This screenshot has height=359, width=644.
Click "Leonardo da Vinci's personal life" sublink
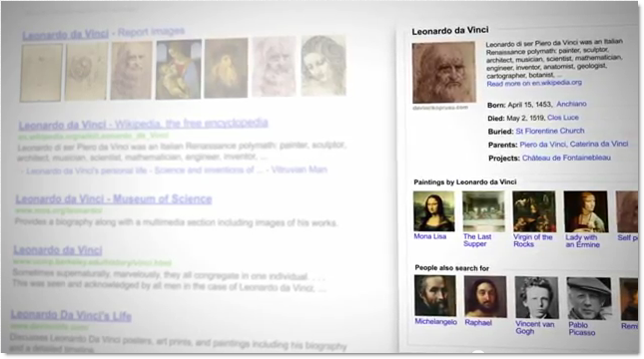tap(86, 171)
